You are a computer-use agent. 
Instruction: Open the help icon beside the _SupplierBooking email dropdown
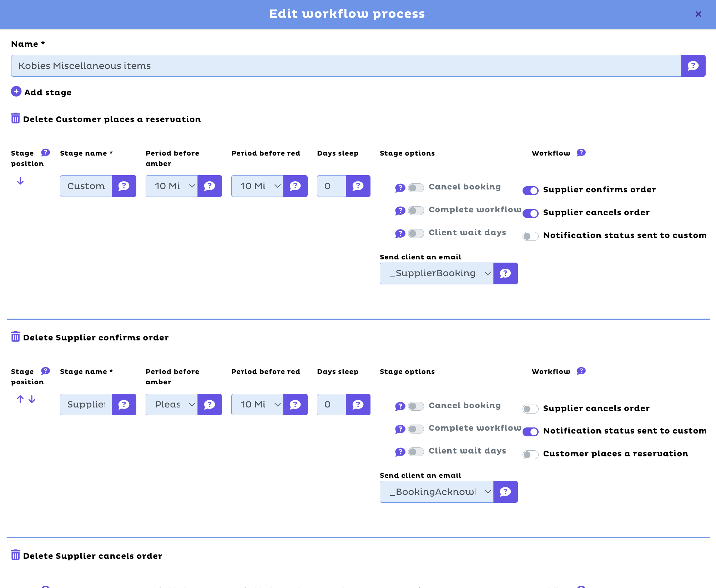click(x=505, y=274)
